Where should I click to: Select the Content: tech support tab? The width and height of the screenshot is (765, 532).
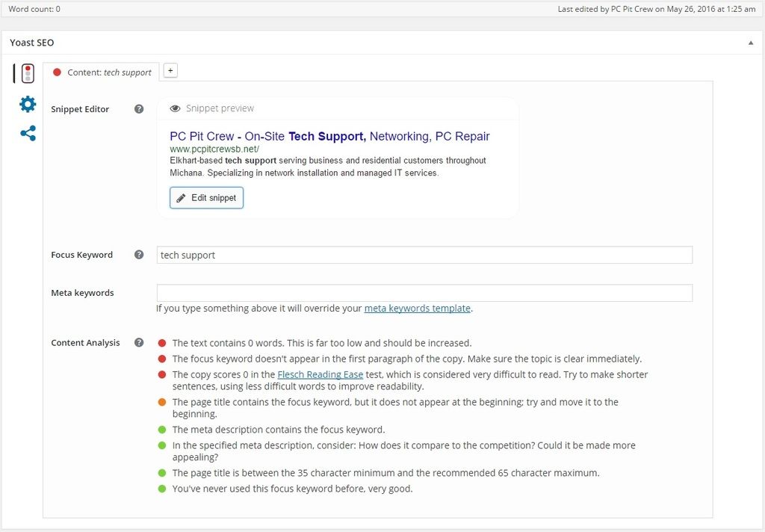(x=101, y=72)
